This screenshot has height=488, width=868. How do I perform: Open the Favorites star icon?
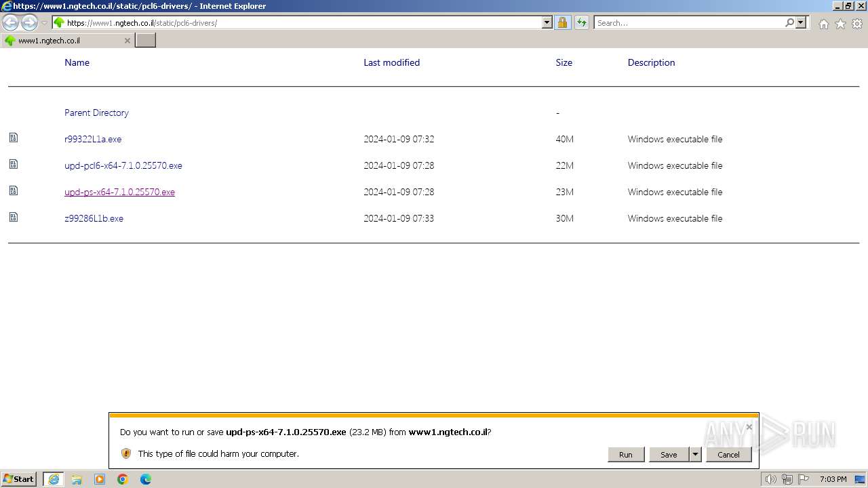coord(840,24)
